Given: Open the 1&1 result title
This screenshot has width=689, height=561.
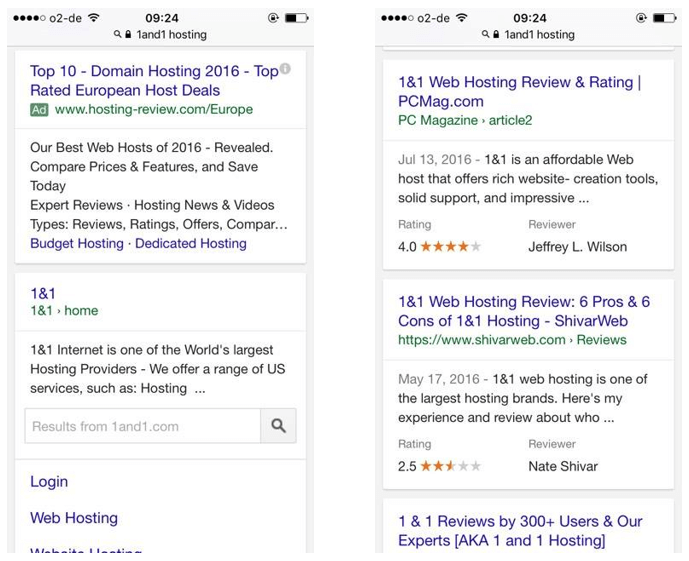Looking at the screenshot, I should [x=43, y=293].
